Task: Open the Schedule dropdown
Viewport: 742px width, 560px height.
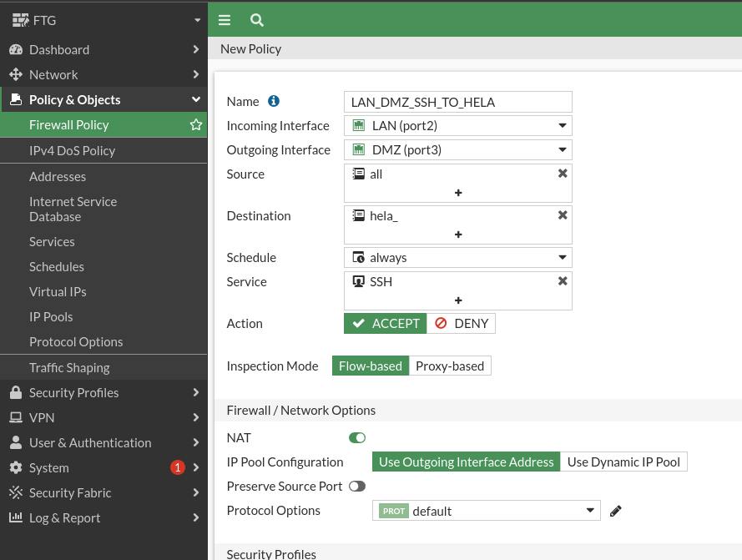Action: click(457, 258)
